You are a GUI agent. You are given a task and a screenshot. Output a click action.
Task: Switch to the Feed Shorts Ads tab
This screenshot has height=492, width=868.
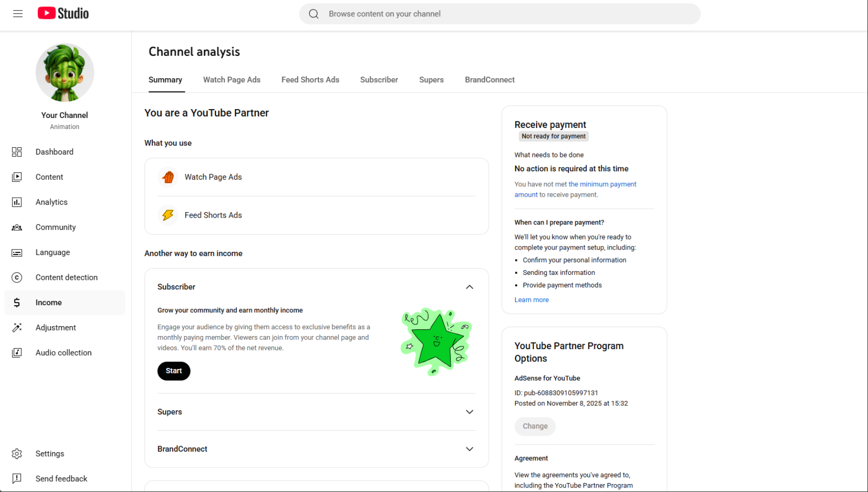click(310, 80)
